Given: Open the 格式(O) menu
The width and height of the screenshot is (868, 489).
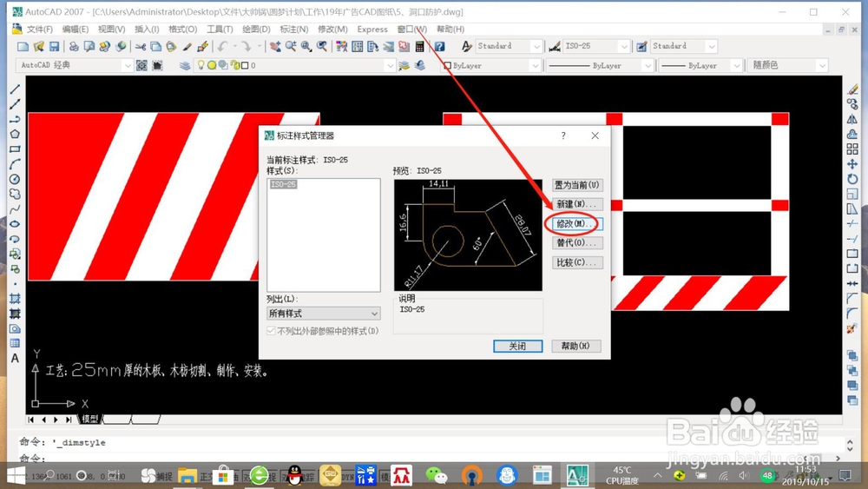Looking at the screenshot, I should [182, 30].
